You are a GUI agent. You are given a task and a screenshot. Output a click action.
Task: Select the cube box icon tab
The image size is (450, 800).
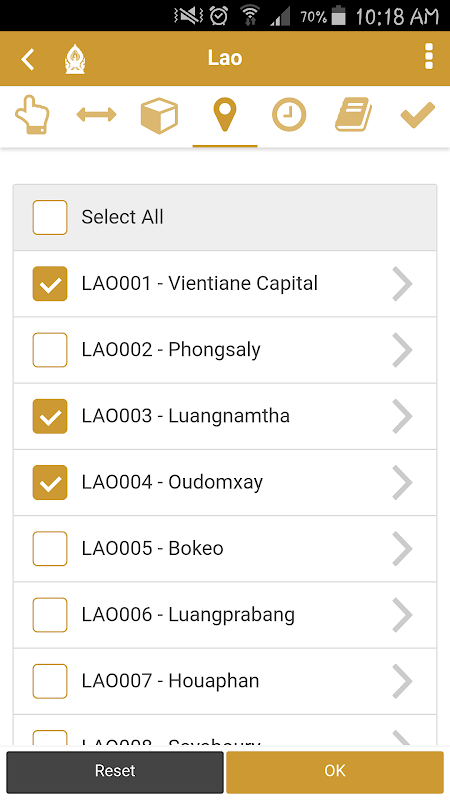point(159,115)
